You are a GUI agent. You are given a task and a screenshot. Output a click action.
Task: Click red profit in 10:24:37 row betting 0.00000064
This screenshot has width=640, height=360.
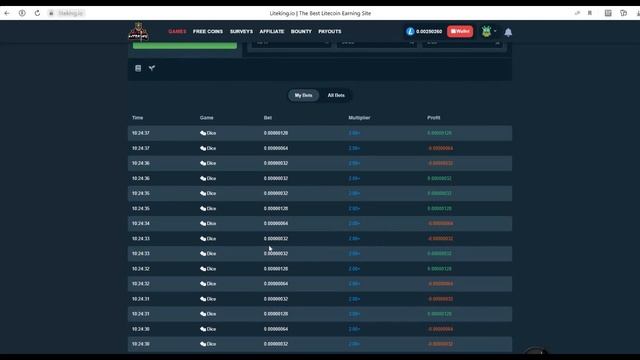440,148
